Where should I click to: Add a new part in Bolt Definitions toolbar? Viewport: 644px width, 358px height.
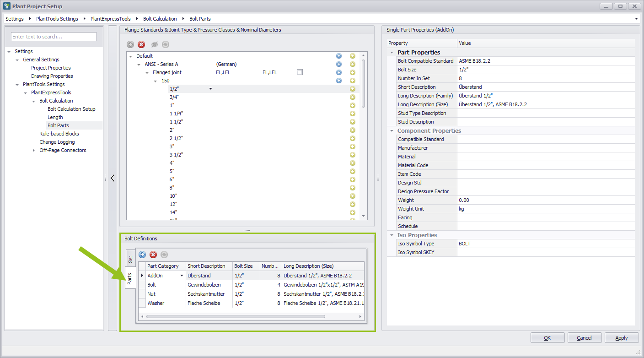(142, 255)
